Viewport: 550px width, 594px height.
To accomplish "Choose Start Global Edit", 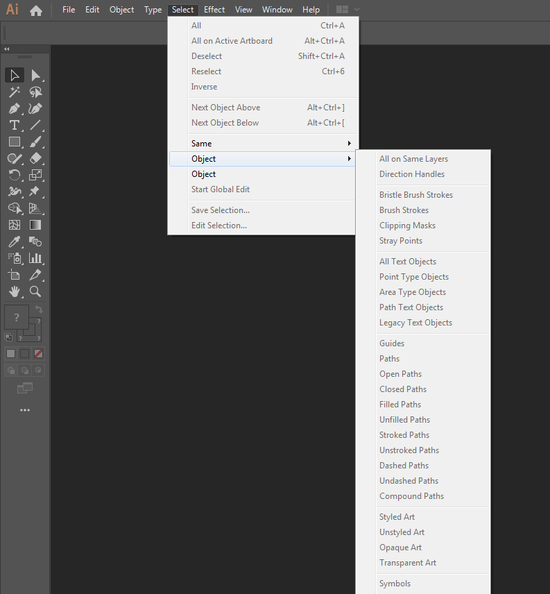I will 262,189.
